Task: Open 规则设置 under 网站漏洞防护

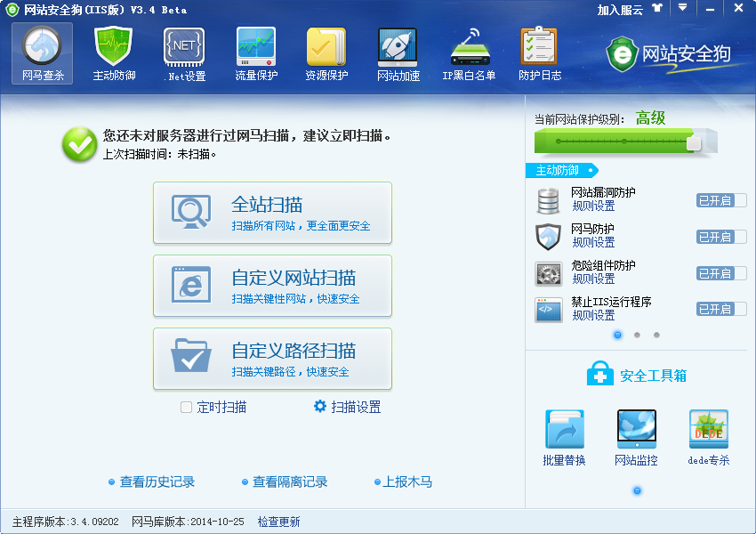Action: (593, 206)
